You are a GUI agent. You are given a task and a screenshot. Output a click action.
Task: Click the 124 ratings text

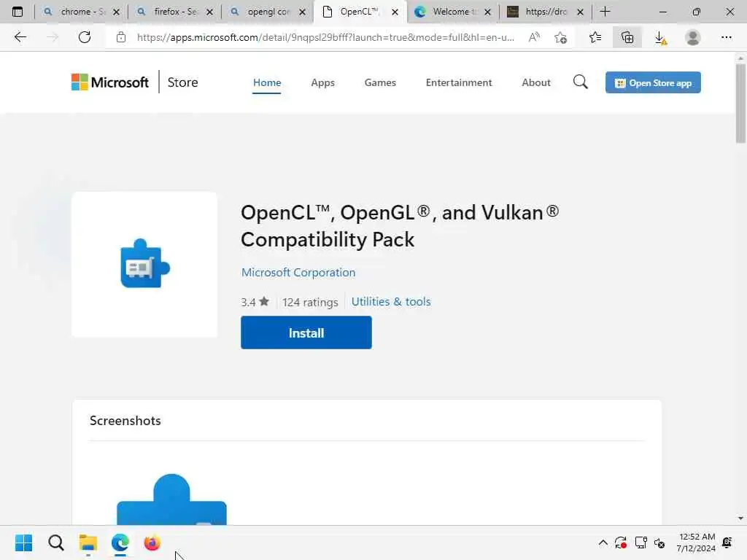point(310,302)
